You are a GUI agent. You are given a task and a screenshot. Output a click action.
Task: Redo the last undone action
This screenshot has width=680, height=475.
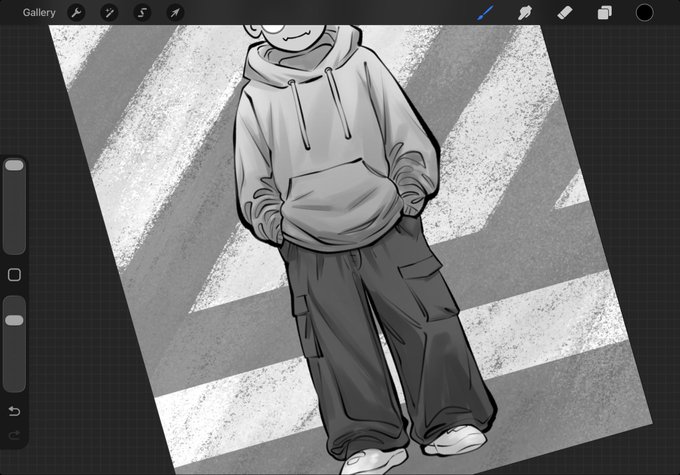click(14, 435)
